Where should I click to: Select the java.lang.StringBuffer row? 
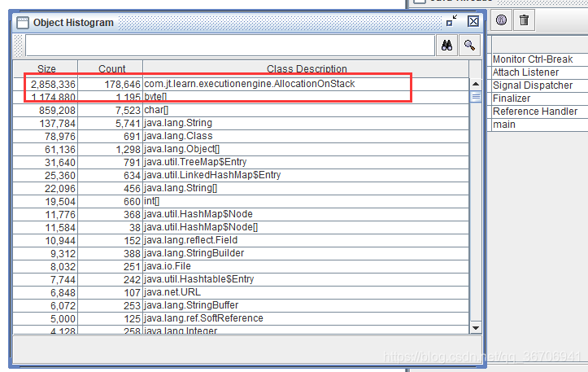pos(241,305)
